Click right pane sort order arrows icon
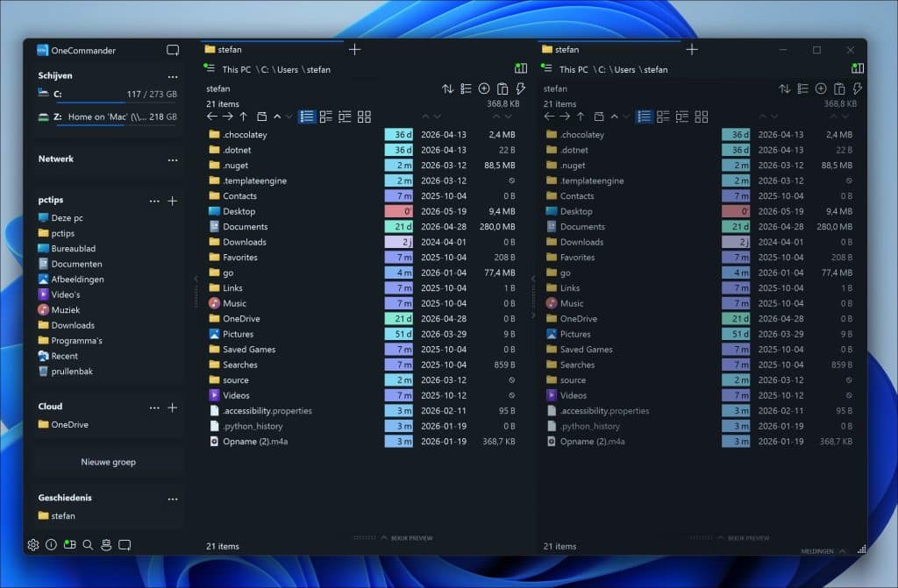The image size is (898, 588). [x=785, y=89]
